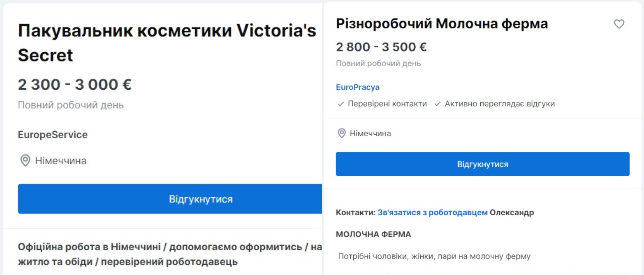Image resolution: width=644 pixels, height=275 pixels.
Task: Click the checkmark beside Активно переглядає відгуки
Action: click(x=438, y=104)
